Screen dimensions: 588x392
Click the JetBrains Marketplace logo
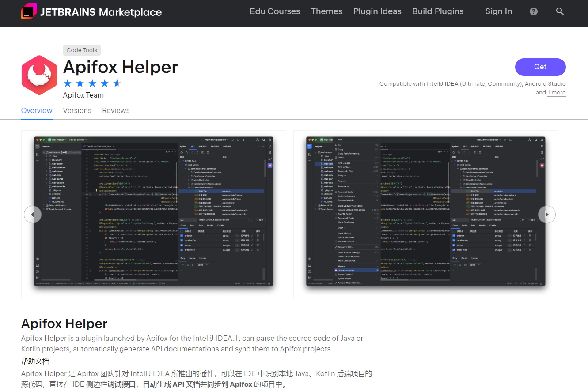pyautogui.click(x=91, y=12)
